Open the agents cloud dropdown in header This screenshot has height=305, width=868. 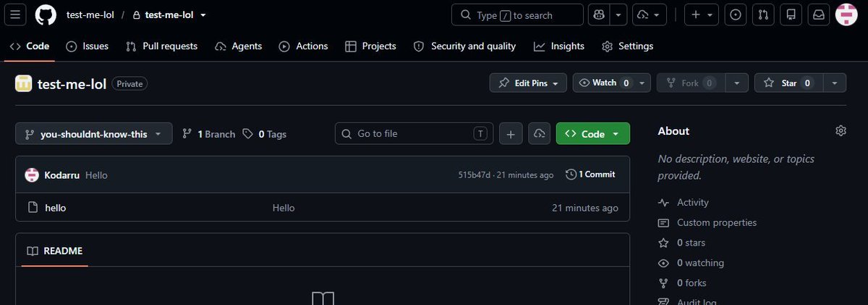650,14
